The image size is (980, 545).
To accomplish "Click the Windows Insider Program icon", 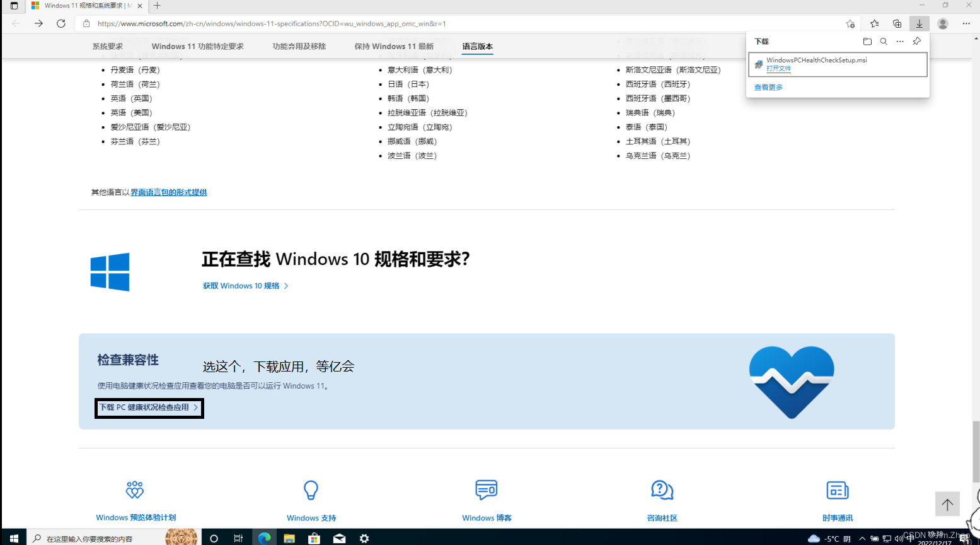I will click(x=135, y=489).
